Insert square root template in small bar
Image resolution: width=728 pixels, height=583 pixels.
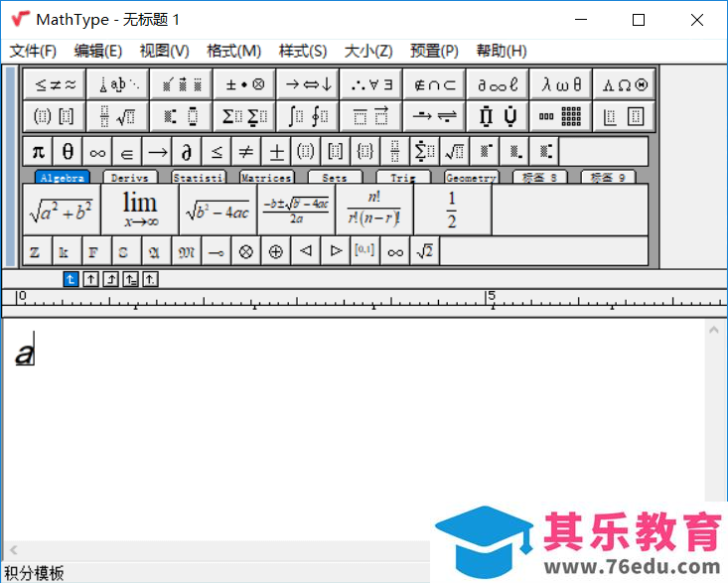454,151
